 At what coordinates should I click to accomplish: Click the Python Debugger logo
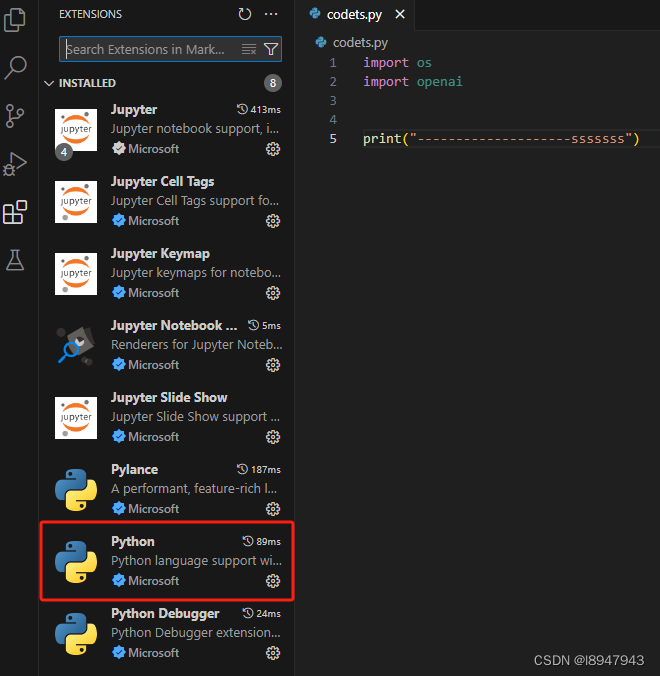pyautogui.click(x=76, y=634)
